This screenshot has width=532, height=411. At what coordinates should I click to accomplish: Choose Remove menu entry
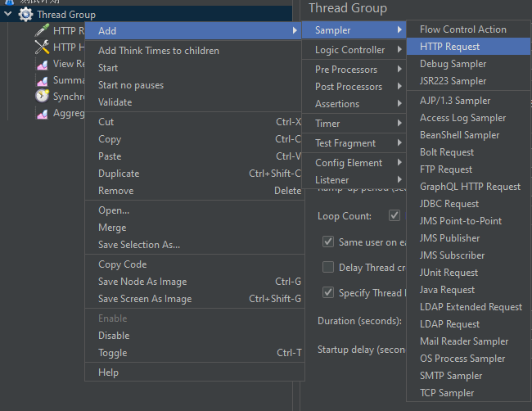[193, 191]
